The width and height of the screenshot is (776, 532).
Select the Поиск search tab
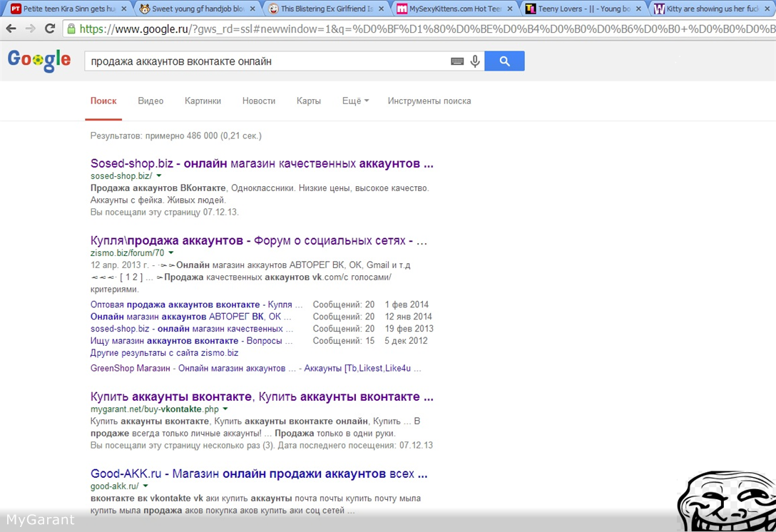click(x=103, y=101)
